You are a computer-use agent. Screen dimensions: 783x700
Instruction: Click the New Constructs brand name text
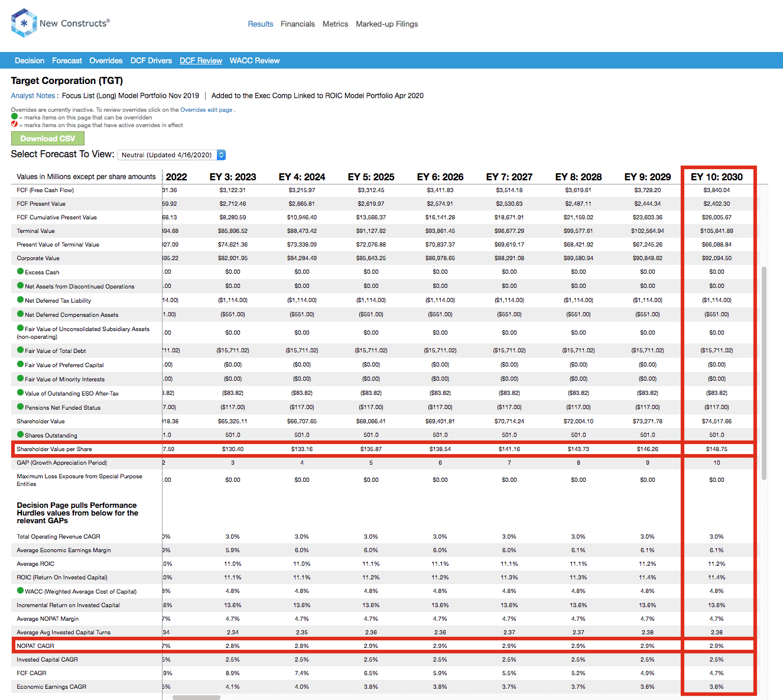point(74,23)
